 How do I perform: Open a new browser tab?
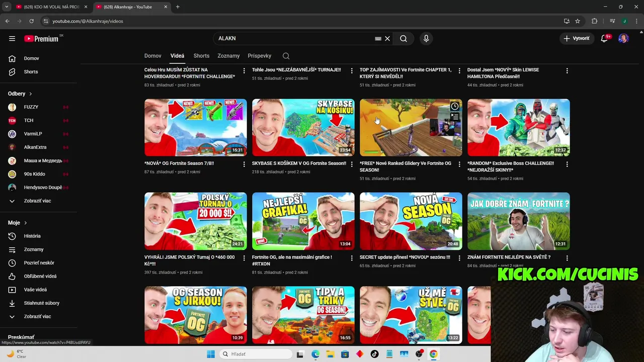pos(178,7)
